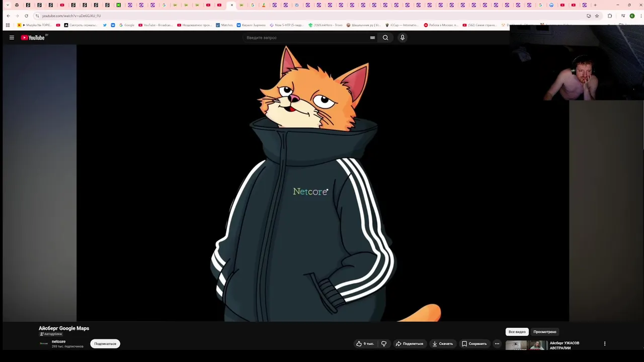
Task: Click the Поделиться share button
Action: click(x=410, y=344)
